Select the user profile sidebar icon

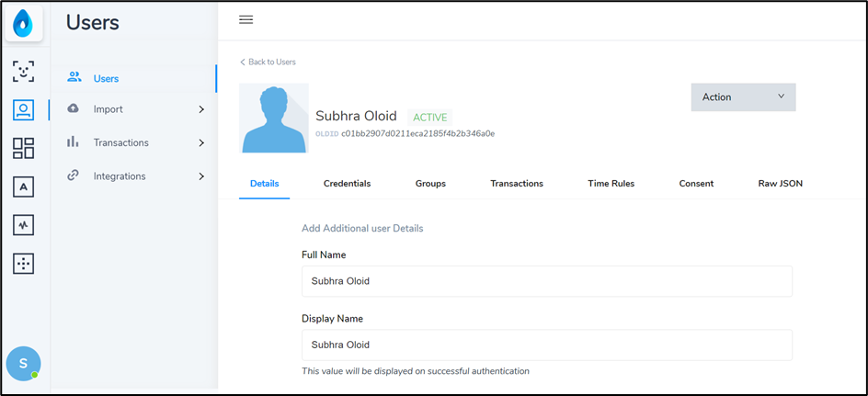pyautogui.click(x=23, y=110)
